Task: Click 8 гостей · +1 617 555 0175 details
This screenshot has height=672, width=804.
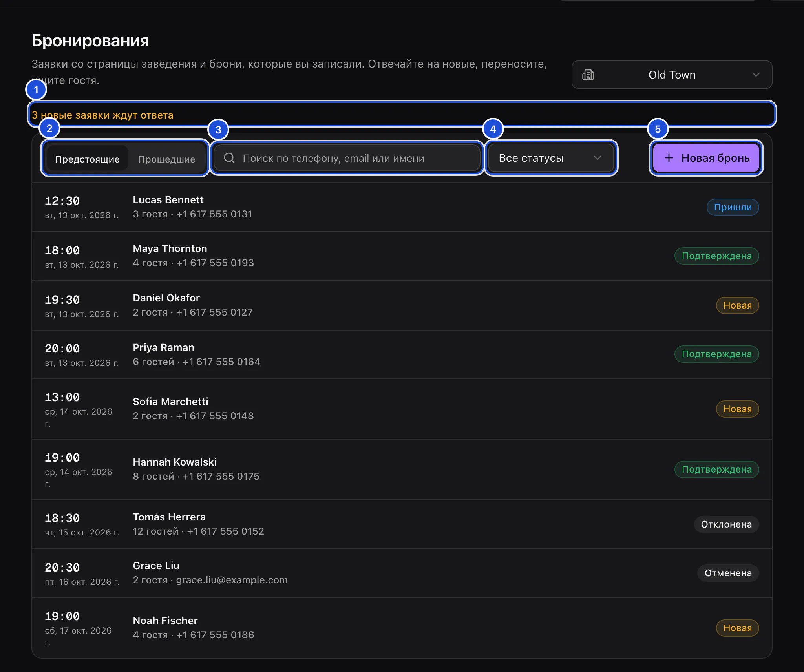Action: (x=196, y=477)
